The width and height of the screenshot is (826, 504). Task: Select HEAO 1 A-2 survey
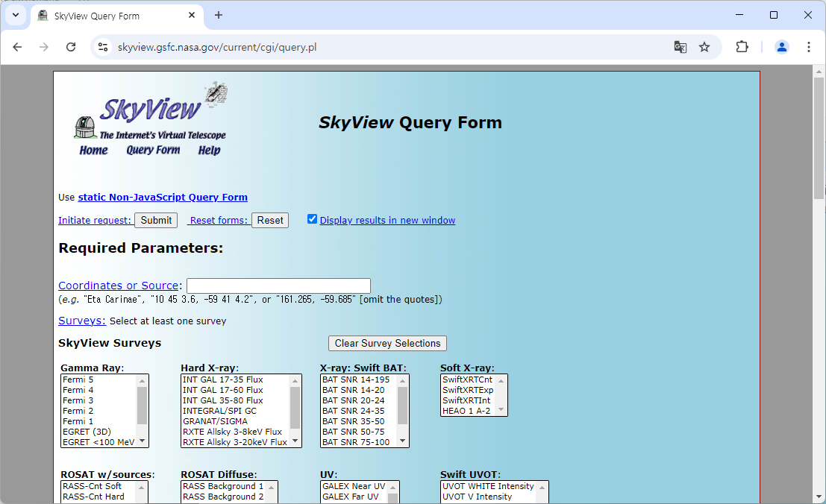[469, 411]
